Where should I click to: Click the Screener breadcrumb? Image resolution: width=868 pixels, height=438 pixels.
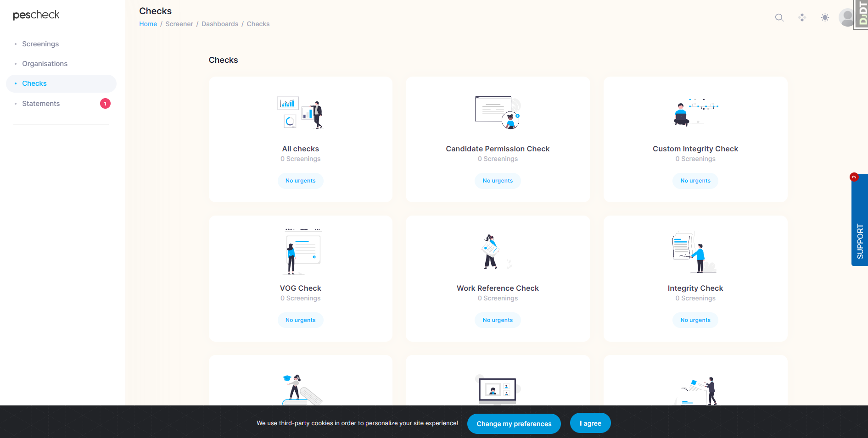[x=179, y=24]
